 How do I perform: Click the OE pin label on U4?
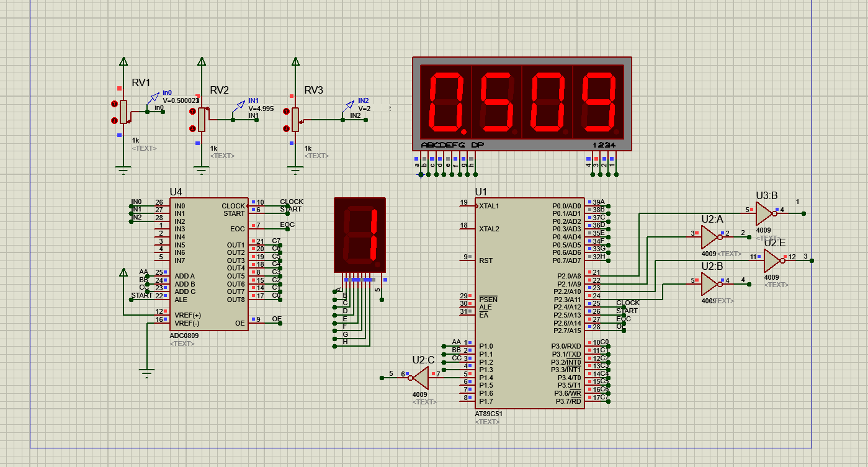click(x=240, y=322)
